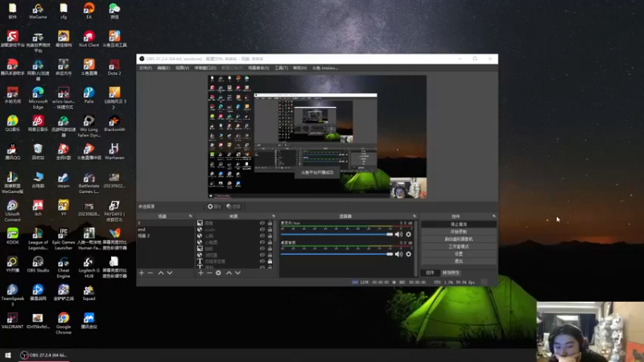Viewport: 644px width, 362px height.
Task: Toggle visibility eye of 心电图 source
Action: pyautogui.click(x=262, y=242)
